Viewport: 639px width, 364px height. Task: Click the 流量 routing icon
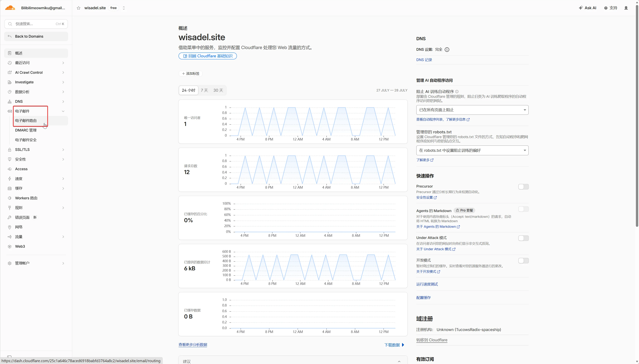(10, 237)
